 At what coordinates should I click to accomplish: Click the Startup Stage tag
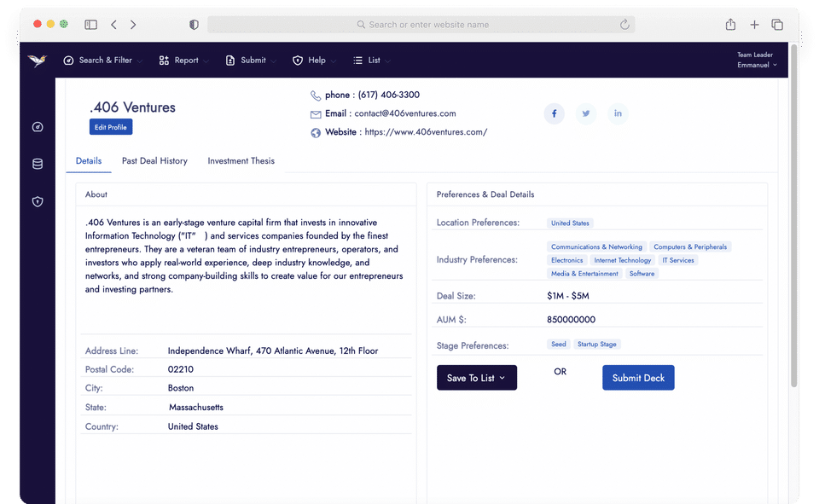coord(597,345)
